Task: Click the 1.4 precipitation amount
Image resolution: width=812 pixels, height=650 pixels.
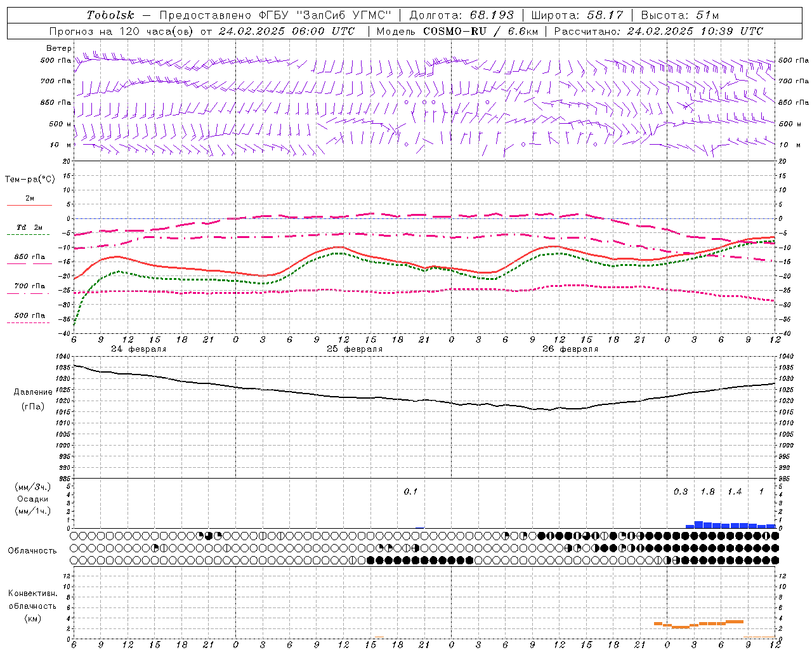Action: (735, 491)
